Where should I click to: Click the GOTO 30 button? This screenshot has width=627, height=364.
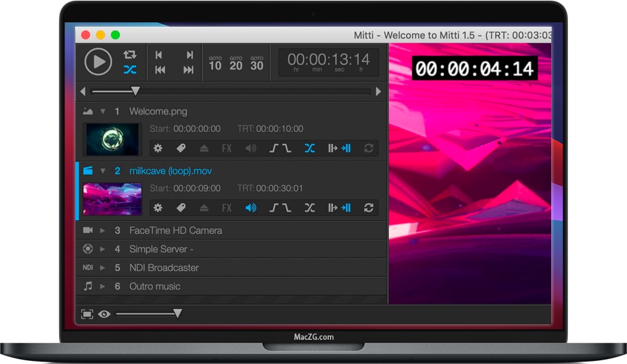(x=257, y=63)
